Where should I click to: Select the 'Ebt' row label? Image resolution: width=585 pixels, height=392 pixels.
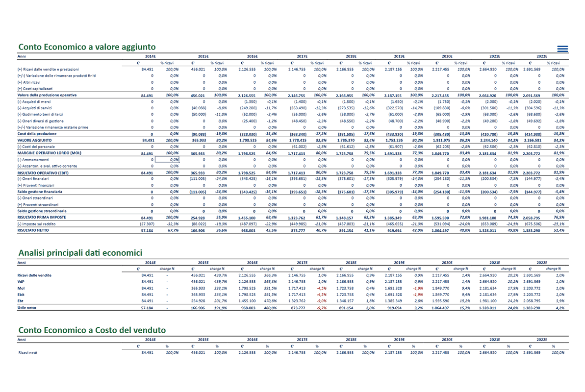tap(20, 301)
